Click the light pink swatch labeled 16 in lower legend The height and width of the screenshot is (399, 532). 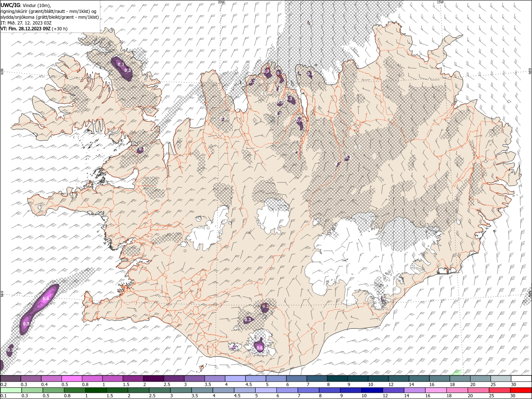click(x=435, y=390)
